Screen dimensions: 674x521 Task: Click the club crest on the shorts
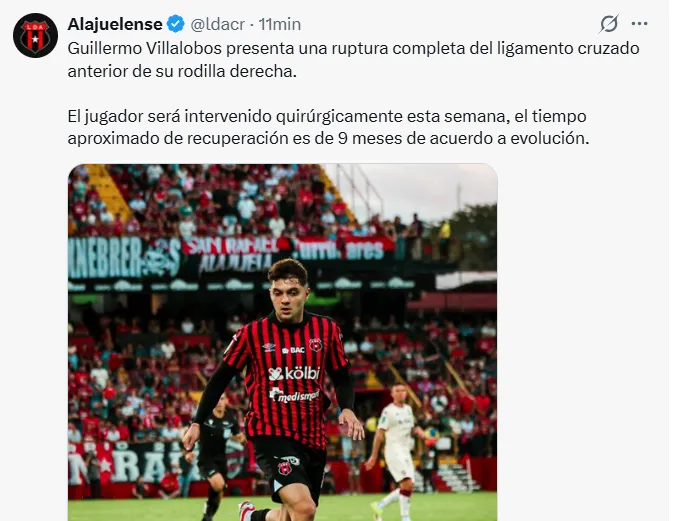284,468
